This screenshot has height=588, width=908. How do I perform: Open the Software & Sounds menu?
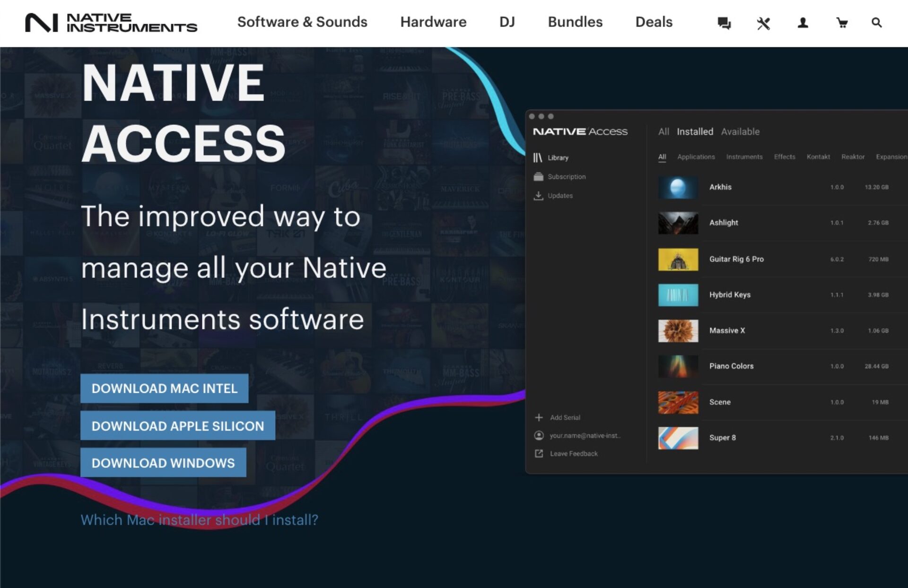tap(303, 22)
